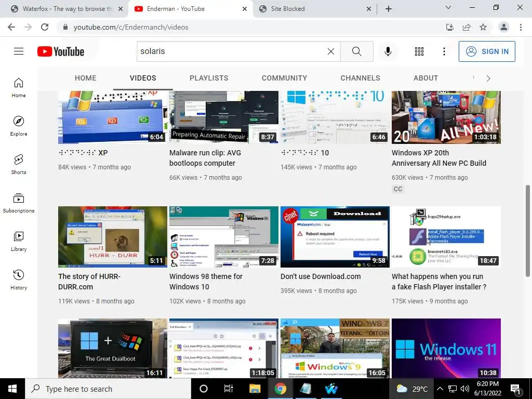Click the YouTube logo
This screenshot has height=399, width=532.
(x=61, y=51)
